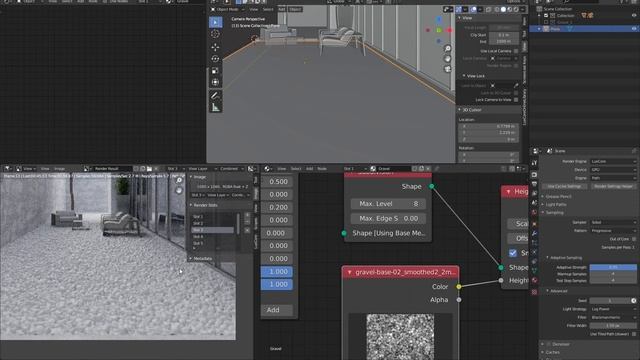The height and width of the screenshot is (360, 640).
Task: Toggle camera view icon in 3D viewport
Action: (448, 69)
